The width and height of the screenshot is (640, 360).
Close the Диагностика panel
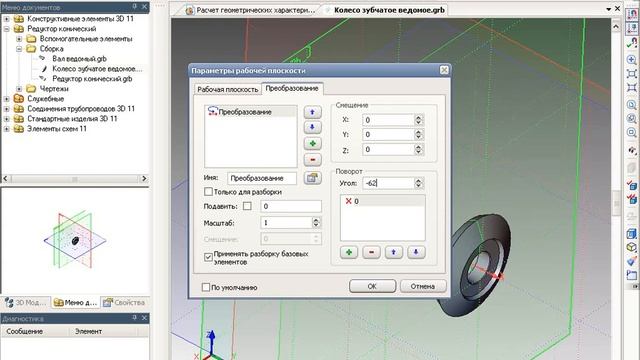[144, 318]
